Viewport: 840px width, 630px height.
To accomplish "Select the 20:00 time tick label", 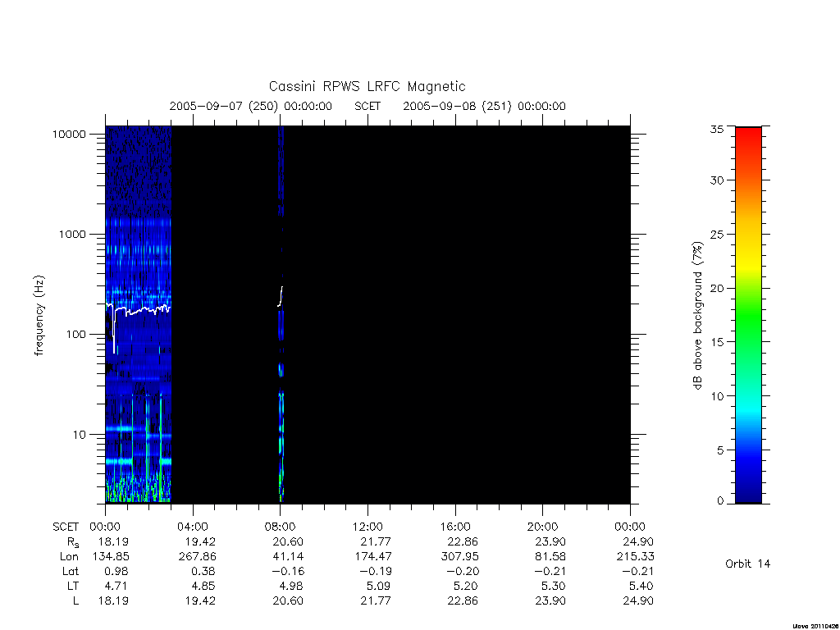I will pos(543,527).
